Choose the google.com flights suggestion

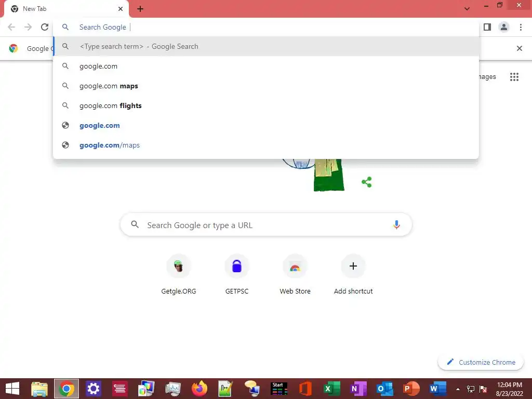pyautogui.click(x=266, y=105)
